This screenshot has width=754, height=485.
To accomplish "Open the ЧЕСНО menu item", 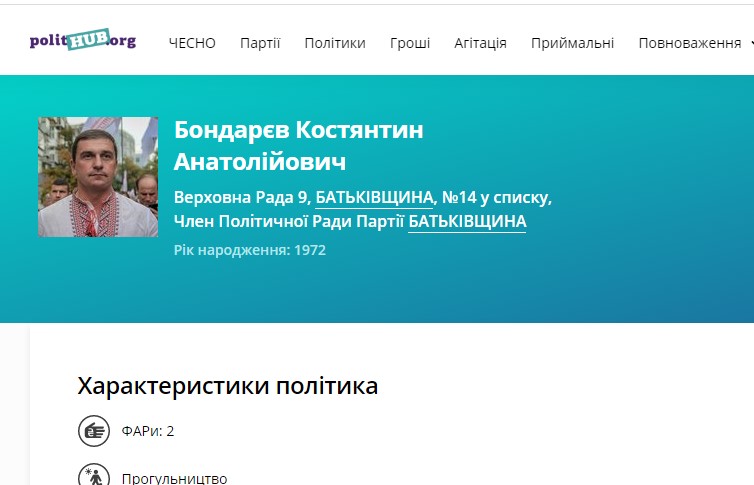I will point(192,43).
